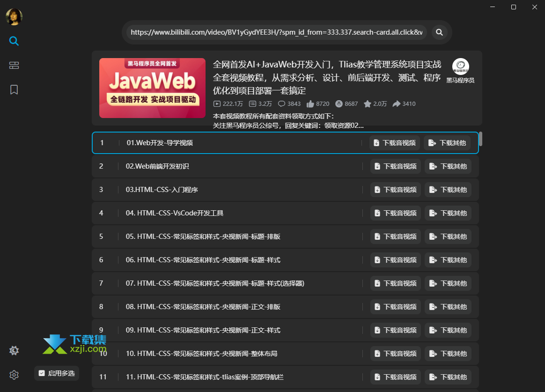Select episode title 04. HTML-CSS-VsCode开发工具
545x392 pixels.
tap(175, 213)
